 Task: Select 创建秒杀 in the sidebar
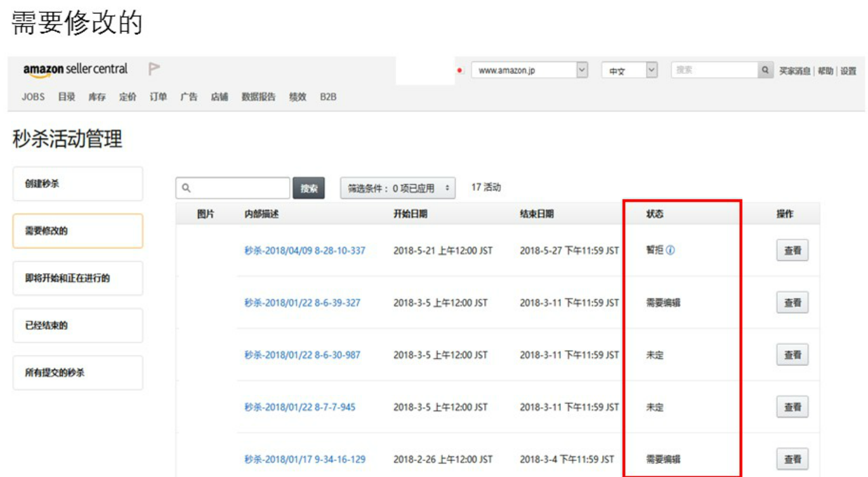click(77, 184)
